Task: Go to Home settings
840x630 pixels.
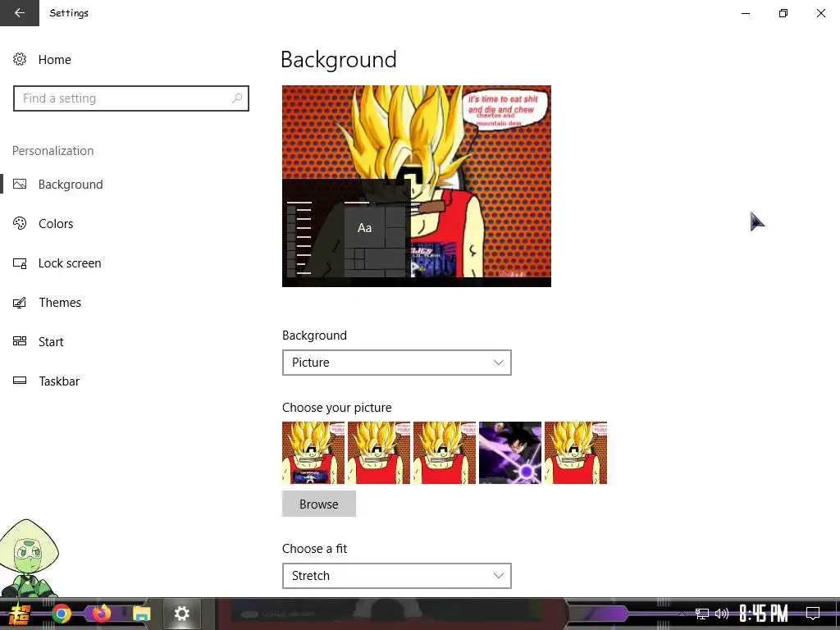Action: pos(55,59)
